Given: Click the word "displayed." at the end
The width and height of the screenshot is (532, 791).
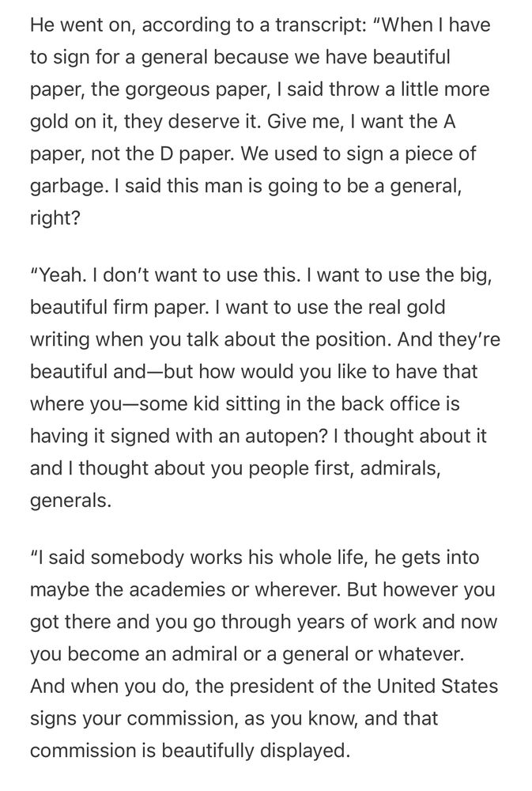Looking at the screenshot, I should pos(304,751).
